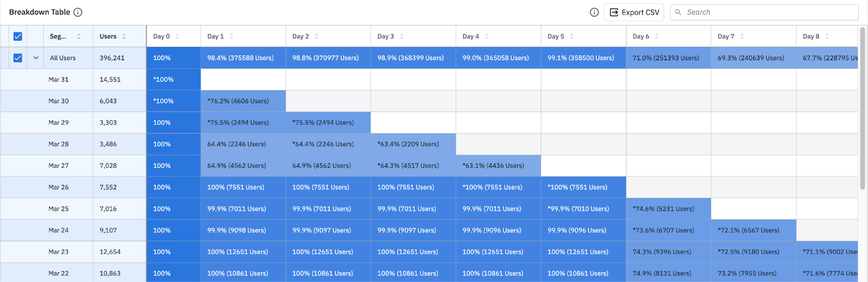
Task: Click the Mar 30 cohort row label
Action: tap(59, 101)
